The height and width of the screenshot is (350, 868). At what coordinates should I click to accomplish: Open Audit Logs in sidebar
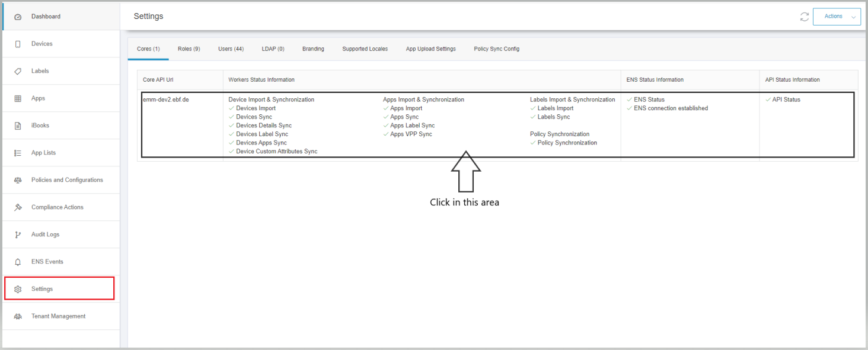tap(60, 235)
